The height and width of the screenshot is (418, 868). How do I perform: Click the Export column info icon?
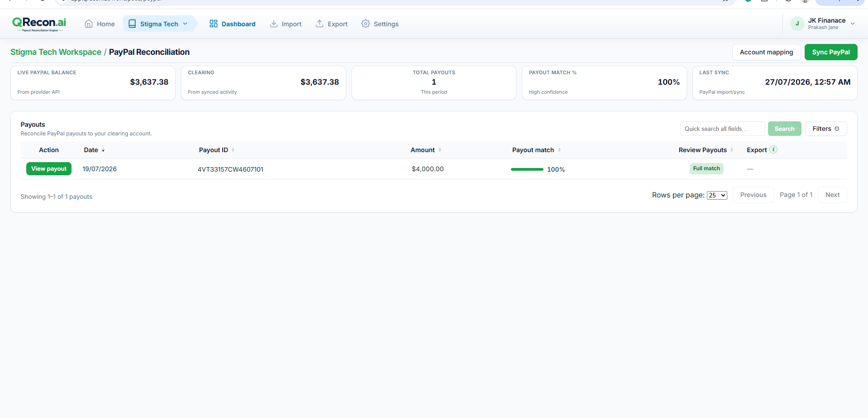(774, 149)
